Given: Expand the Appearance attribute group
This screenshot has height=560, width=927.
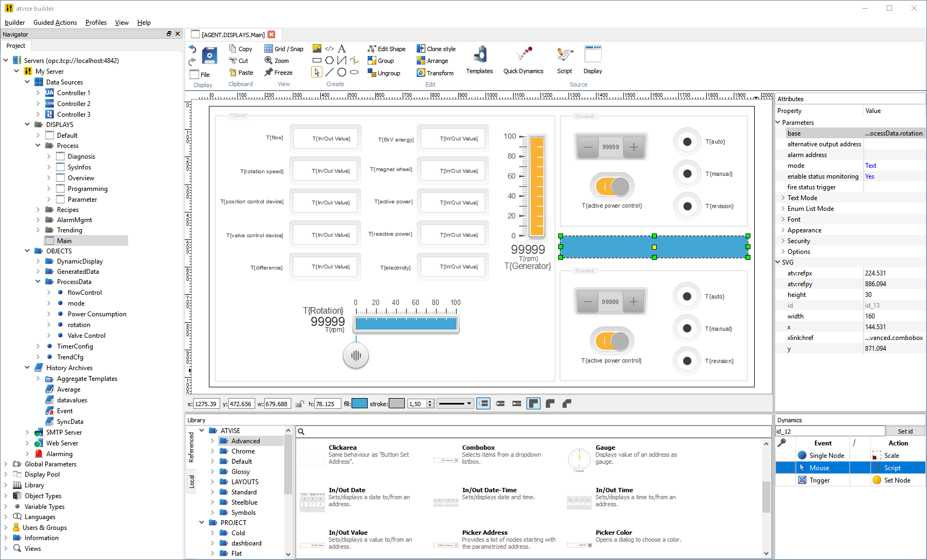Looking at the screenshot, I should tap(783, 230).
